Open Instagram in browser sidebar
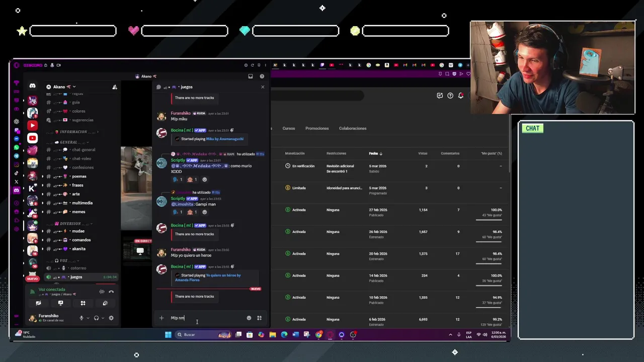The width and height of the screenshot is (644, 362). (x=17, y=164)
